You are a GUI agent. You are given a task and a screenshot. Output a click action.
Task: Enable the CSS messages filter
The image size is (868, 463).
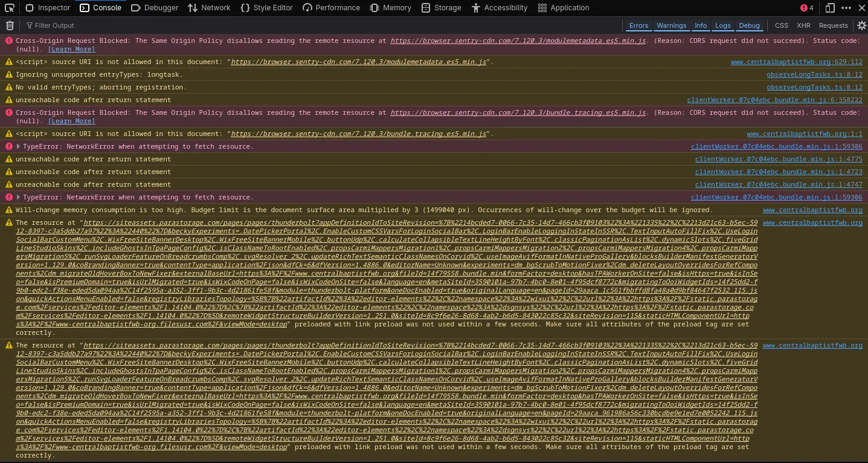tap(781, 25)
